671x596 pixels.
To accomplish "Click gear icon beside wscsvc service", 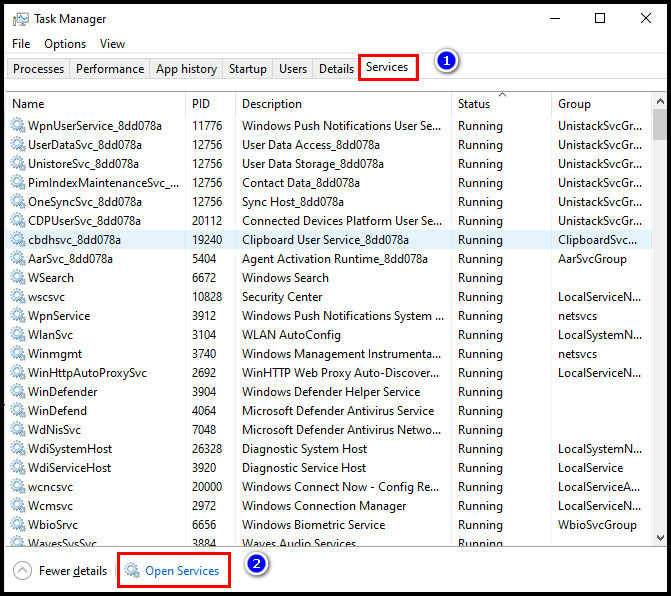I will (x=18, y=297).
